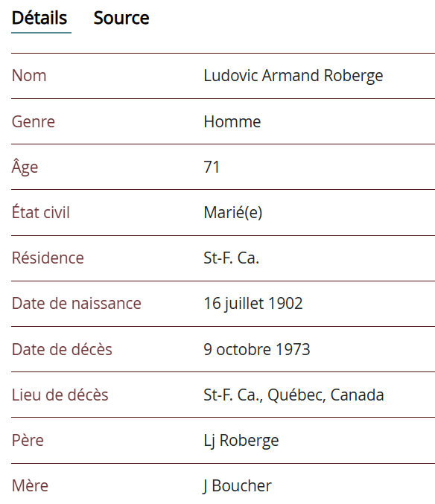This screenshot has height=504, width=435.
Task: Click the Père label
Action: coord(28,441)
